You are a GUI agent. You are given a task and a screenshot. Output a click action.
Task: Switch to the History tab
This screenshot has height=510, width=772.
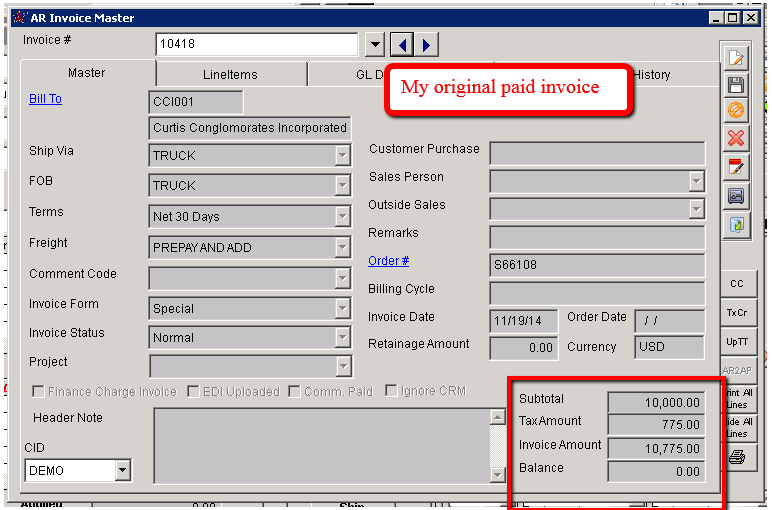pos(652,75)
